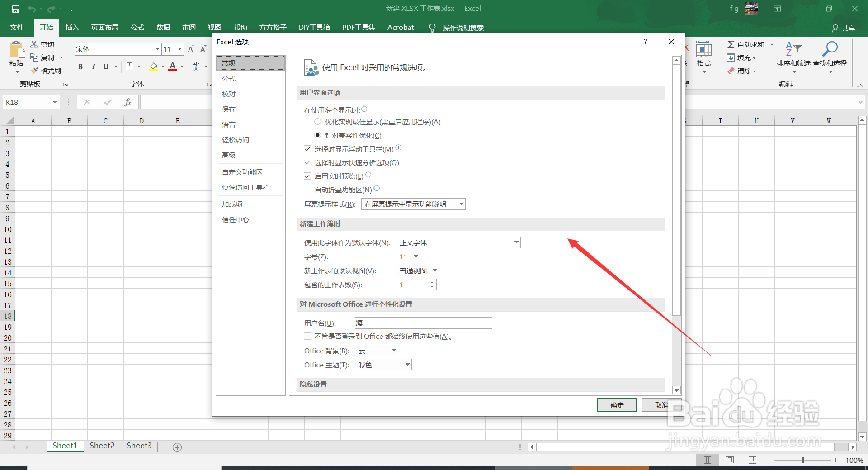868x470 pixels.
Task: Select Customize Ribbon category
Action: pos(250,172)
